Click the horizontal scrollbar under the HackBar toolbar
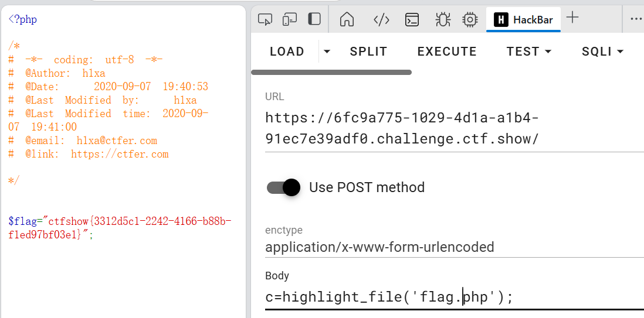This screenshot has height=318, width=644. (x=331, y=73)
